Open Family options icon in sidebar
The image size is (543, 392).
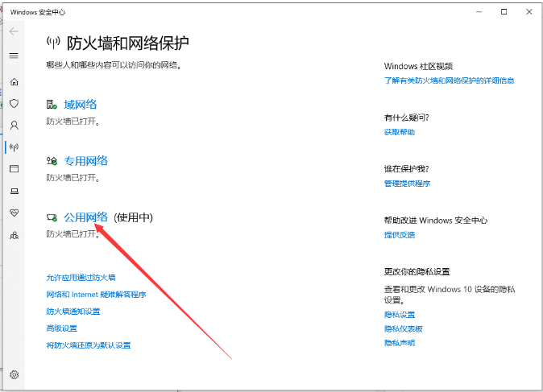[14, 235]
